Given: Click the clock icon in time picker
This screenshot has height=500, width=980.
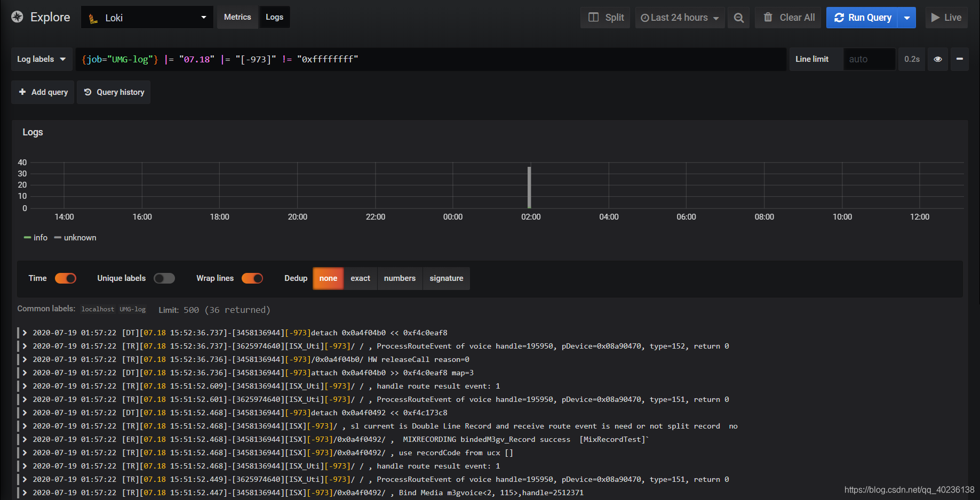Looking at the screenshot, I should pos(644,18).
